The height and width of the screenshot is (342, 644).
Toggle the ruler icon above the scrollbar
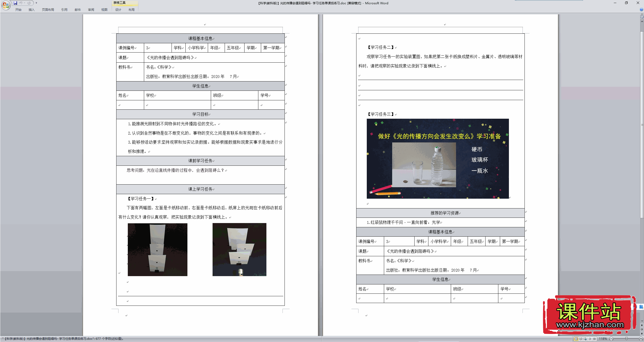pyautogui.click(x=642, y=17)
